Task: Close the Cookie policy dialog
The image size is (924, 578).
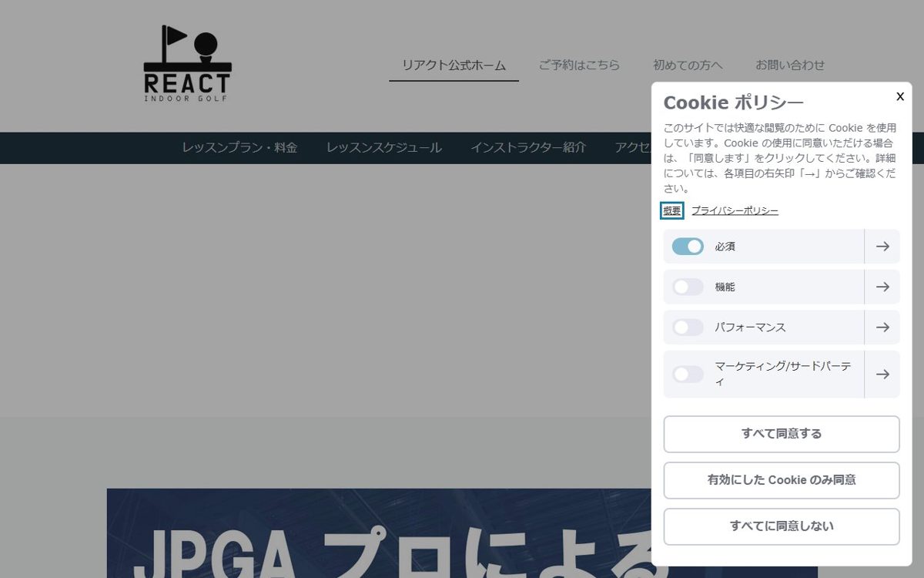Action: click(x=899, y=96)
